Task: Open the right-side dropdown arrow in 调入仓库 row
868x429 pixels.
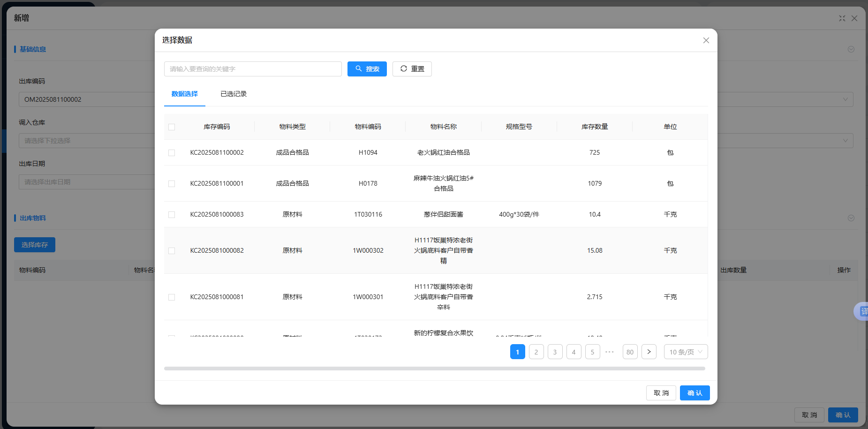Action: click(845, 141)
